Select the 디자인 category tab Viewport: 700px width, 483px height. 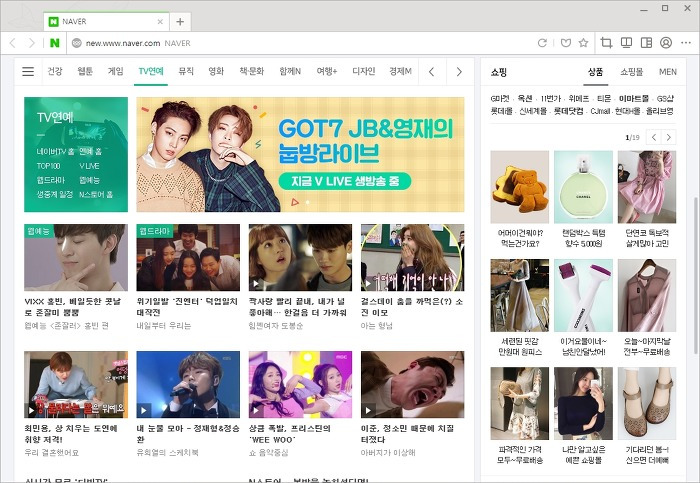coord(363,71)
